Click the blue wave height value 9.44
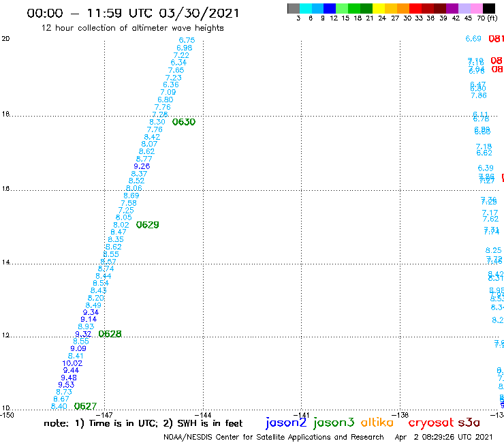The width and height of the screenshot is (504, 443). (71, 370)
